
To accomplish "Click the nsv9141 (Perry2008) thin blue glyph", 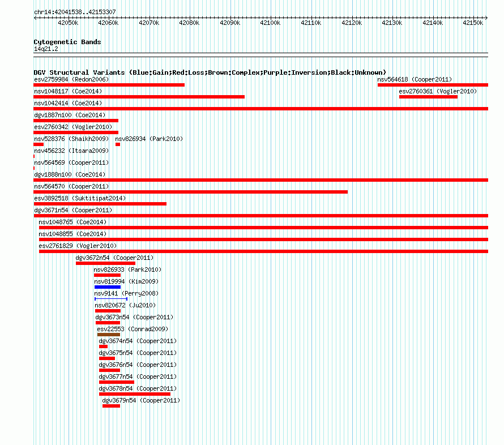I will coord(111,299).
